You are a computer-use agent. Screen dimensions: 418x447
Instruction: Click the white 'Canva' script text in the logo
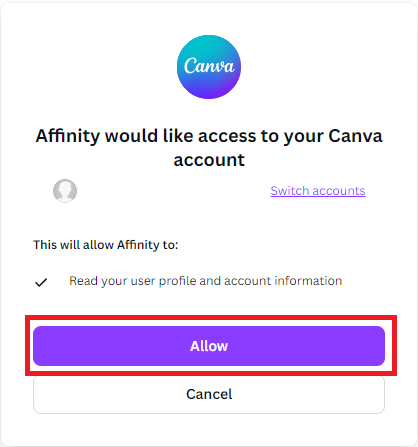point(209,66)
